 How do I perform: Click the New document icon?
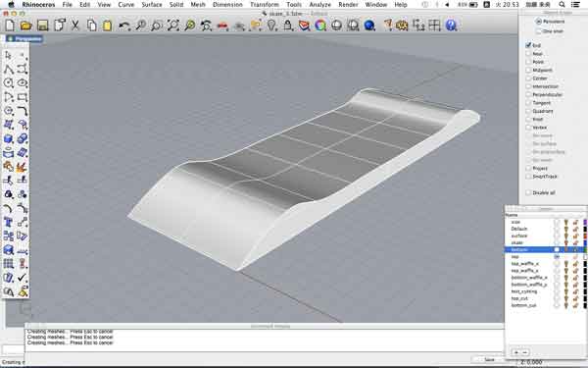10,26
